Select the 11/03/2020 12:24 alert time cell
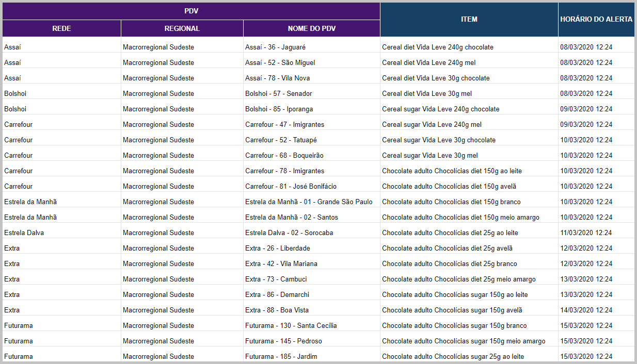The height and width of the screenshot is (364, 637). [586, 233]
